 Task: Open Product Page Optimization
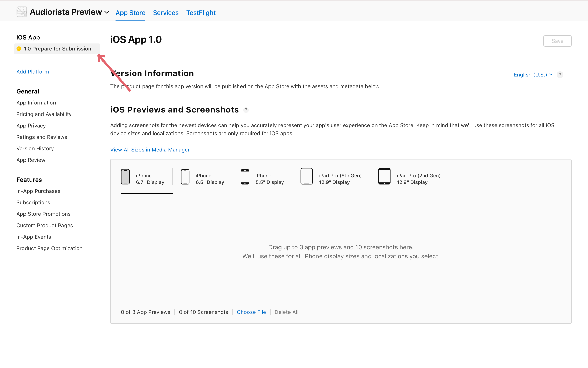click(50, 248)
